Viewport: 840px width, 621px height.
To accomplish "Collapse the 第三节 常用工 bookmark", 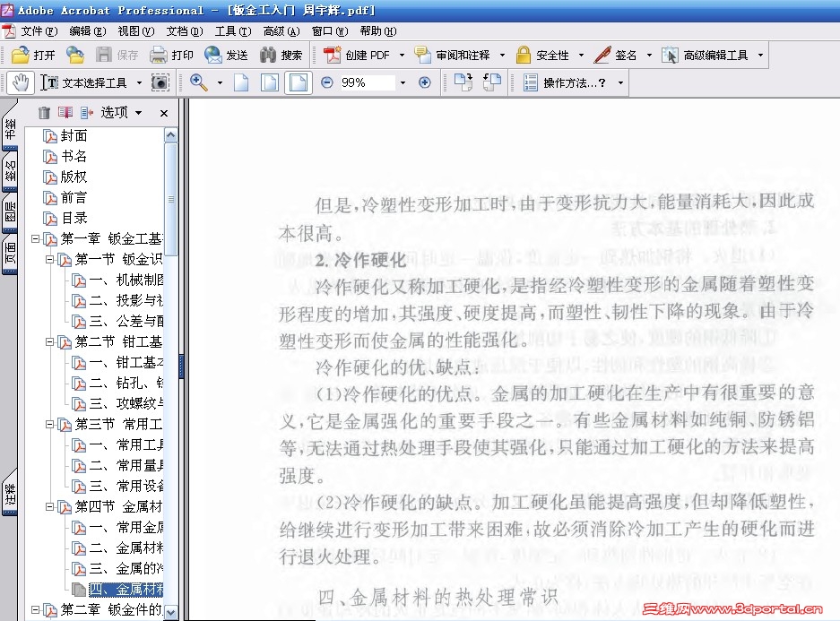I will pyautogui.click(x=49, y=424).
